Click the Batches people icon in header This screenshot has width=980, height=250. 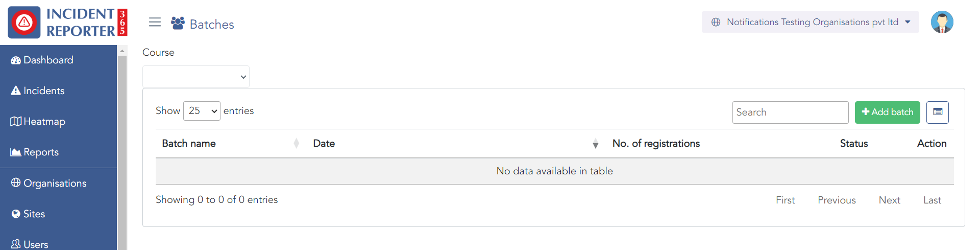[x=178, y=24]
